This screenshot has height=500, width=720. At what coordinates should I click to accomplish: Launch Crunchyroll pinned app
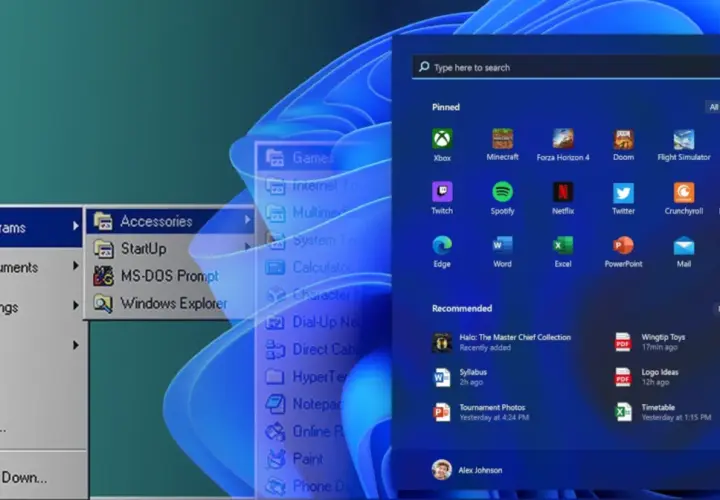(684, 192)
